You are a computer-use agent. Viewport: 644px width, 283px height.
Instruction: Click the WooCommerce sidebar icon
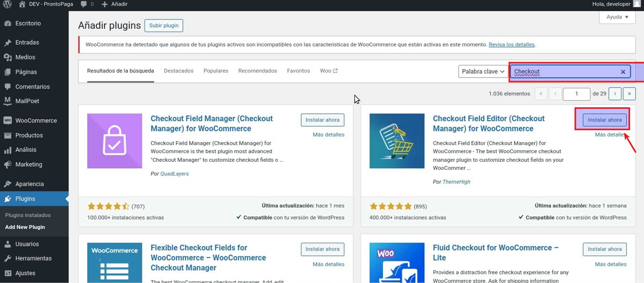point(8,120)
